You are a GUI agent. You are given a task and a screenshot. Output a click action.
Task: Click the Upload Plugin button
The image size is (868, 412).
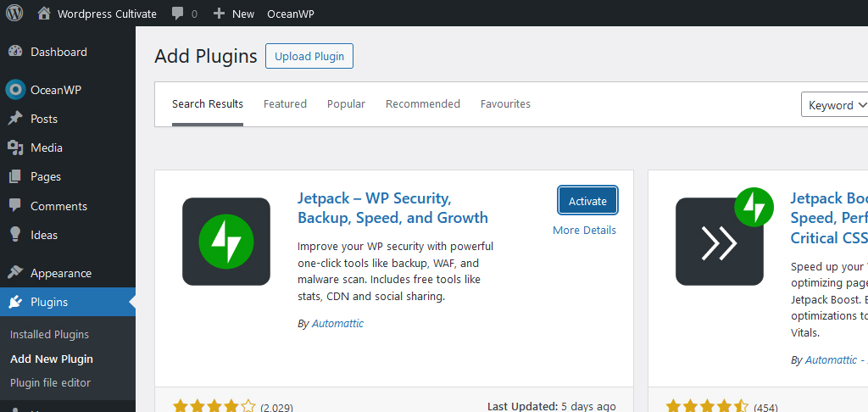[x=309, y=57]
